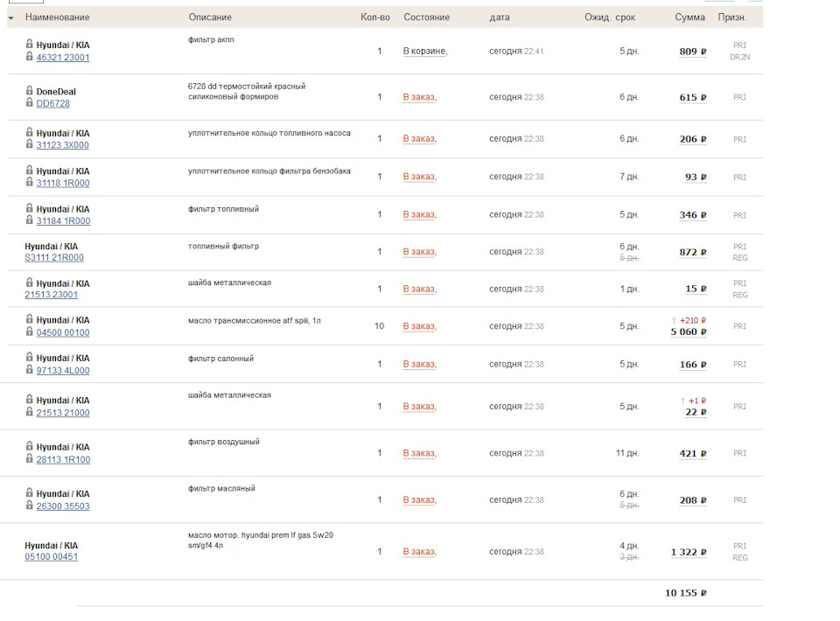The width and height of the screenshot is (840, 621).
Task: Open part number link 04500 00100
Action: tap(63, 332)
